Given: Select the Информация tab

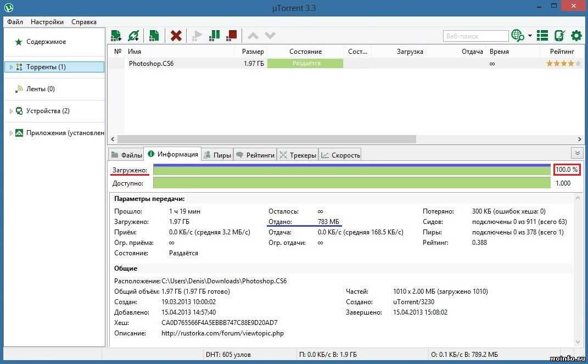Looking at the screenshot, I should (173, 154).
